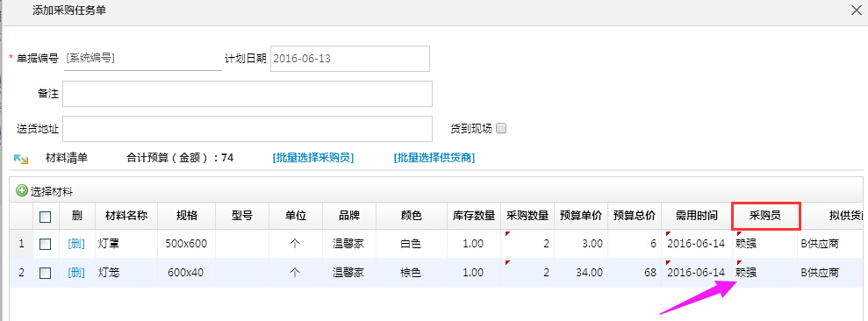This screenshot has height=321, width=868.
Task: Click the budget total cell showing 6
Action: (x=635, y=244)
